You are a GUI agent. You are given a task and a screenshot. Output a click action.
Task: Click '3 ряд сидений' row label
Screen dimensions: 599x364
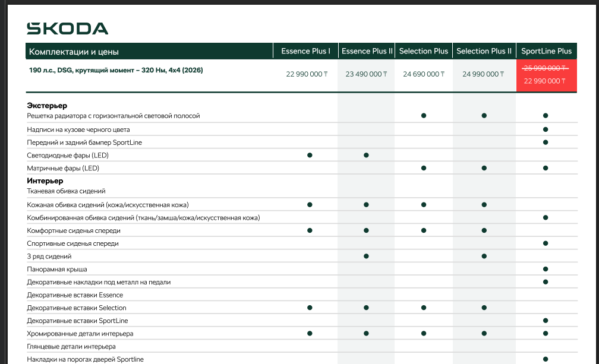coord(49,257)
